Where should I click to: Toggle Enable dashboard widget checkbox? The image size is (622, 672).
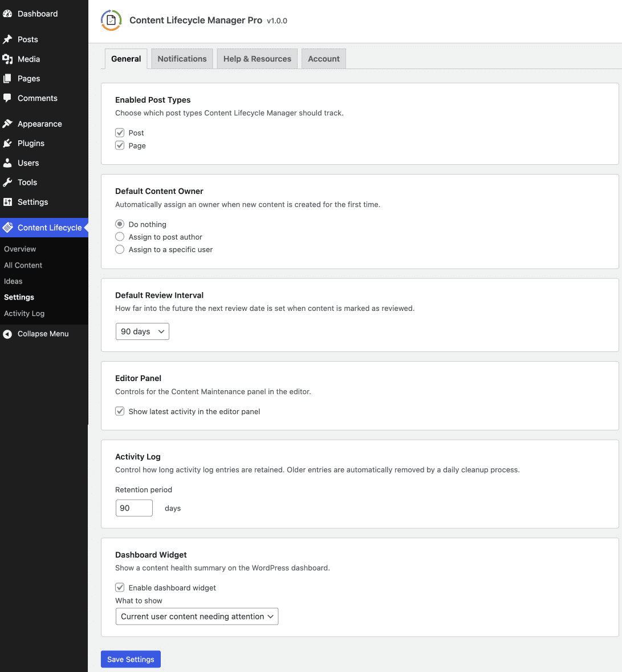[120, 588]
